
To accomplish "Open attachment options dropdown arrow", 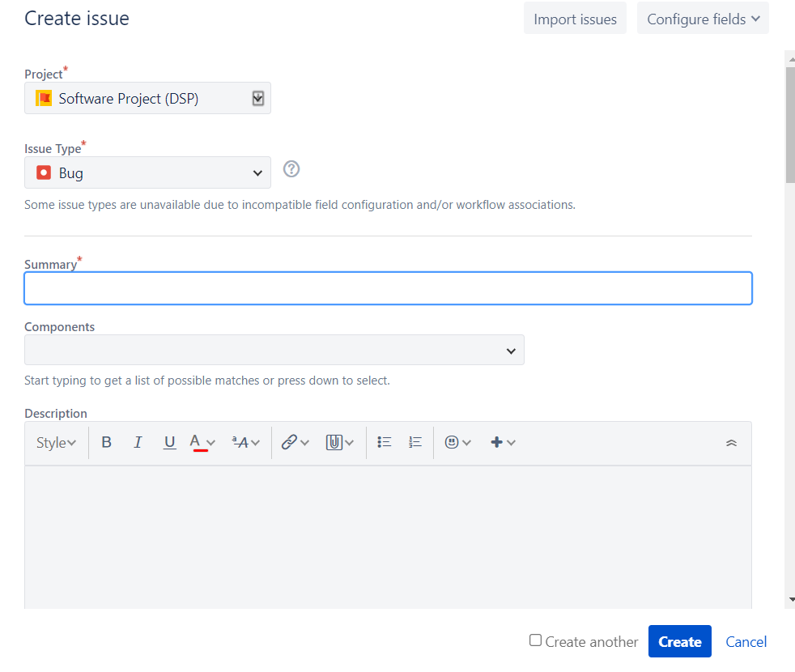I will coord(350,443).
